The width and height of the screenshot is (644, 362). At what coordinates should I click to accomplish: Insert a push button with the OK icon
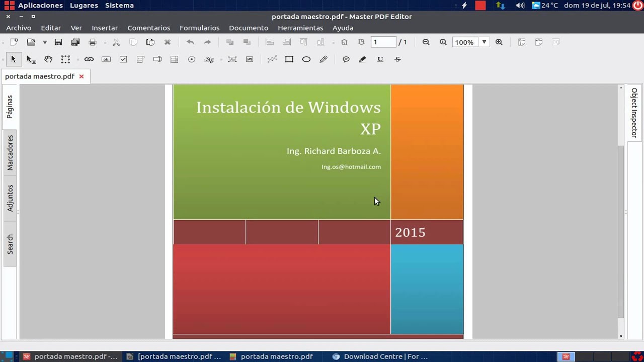click(106, 59)
